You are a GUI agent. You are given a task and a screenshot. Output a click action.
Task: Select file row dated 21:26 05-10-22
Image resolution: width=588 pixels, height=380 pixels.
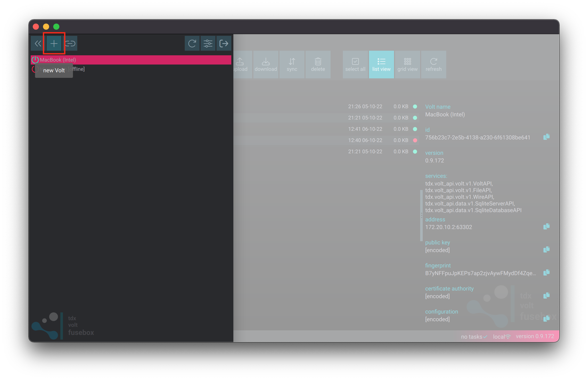point(326,107)
